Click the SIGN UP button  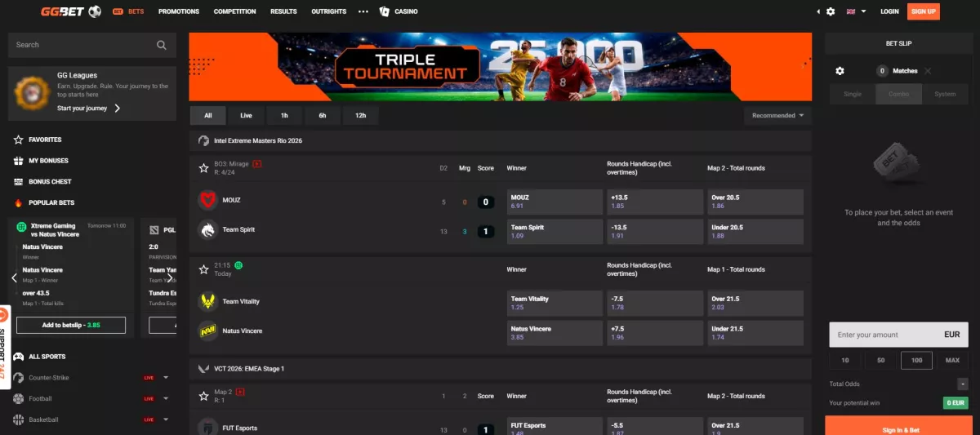tap(924, 11)
